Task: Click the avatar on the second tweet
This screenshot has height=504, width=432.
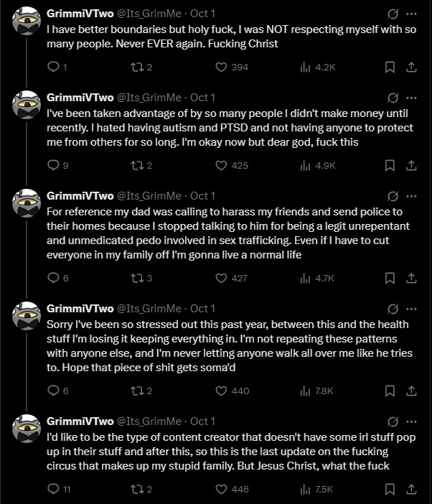Action: tap(26, 105)
